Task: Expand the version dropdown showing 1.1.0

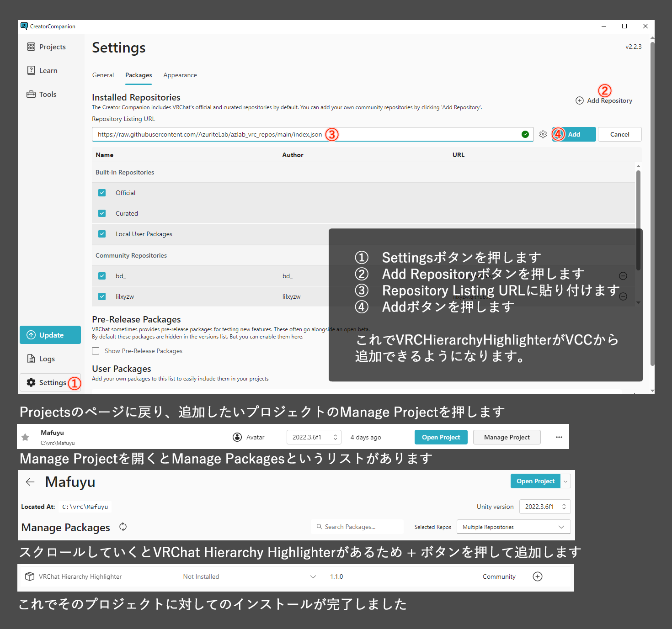Action: point(313,576)
